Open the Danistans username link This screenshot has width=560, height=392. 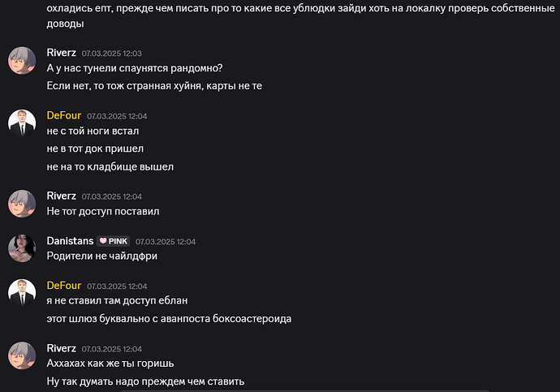coord(70,241)
